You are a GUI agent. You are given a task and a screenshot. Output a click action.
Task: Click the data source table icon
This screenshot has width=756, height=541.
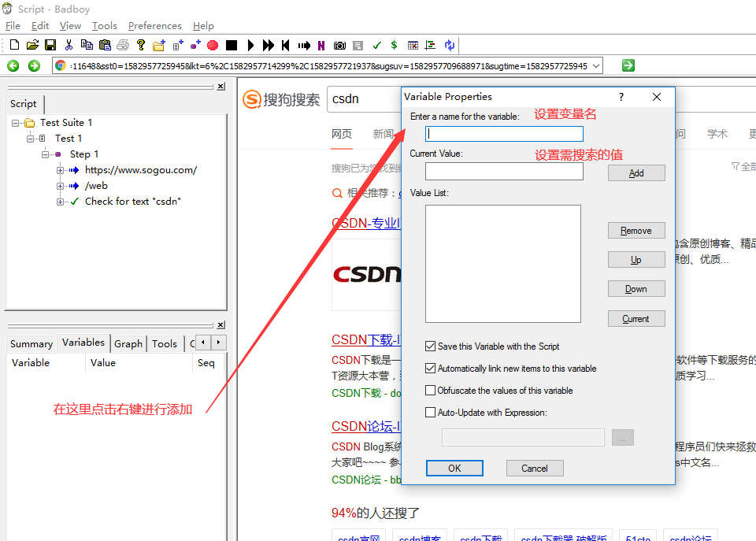[413, 45]
